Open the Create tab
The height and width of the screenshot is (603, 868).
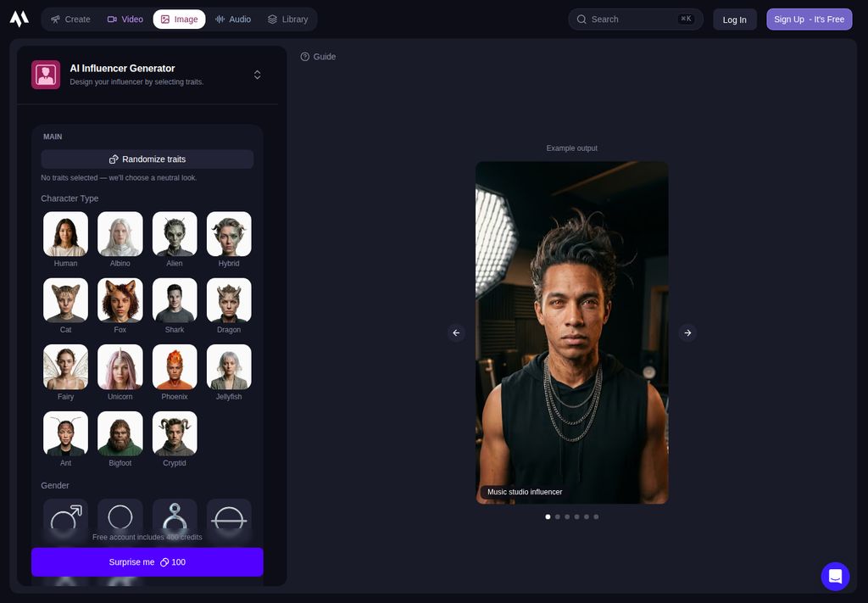click(x=70, y=20)
